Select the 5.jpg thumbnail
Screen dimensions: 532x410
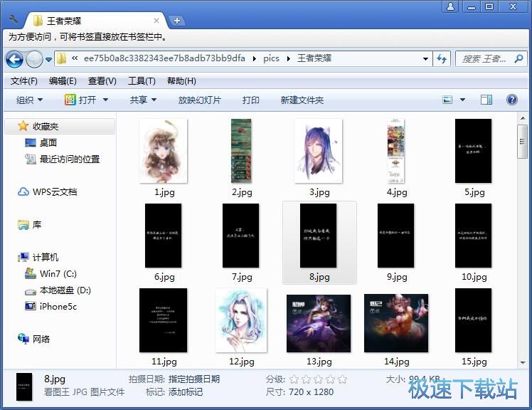473,151
